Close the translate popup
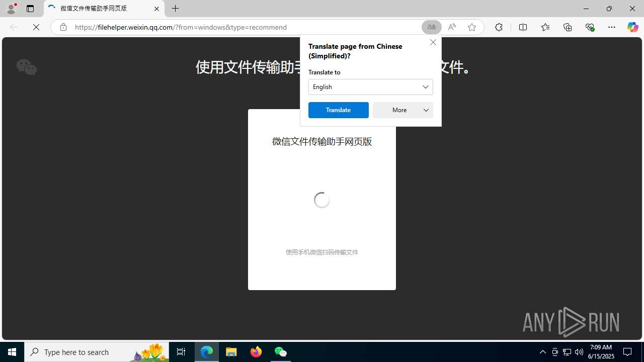644x362 pixels. (x=433, y=42)
